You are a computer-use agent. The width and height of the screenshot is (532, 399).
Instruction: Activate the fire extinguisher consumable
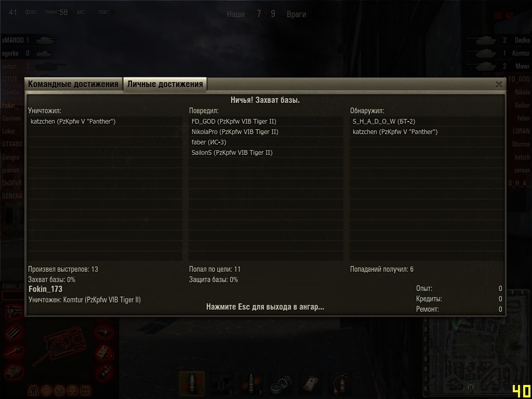tap(340, 383)
